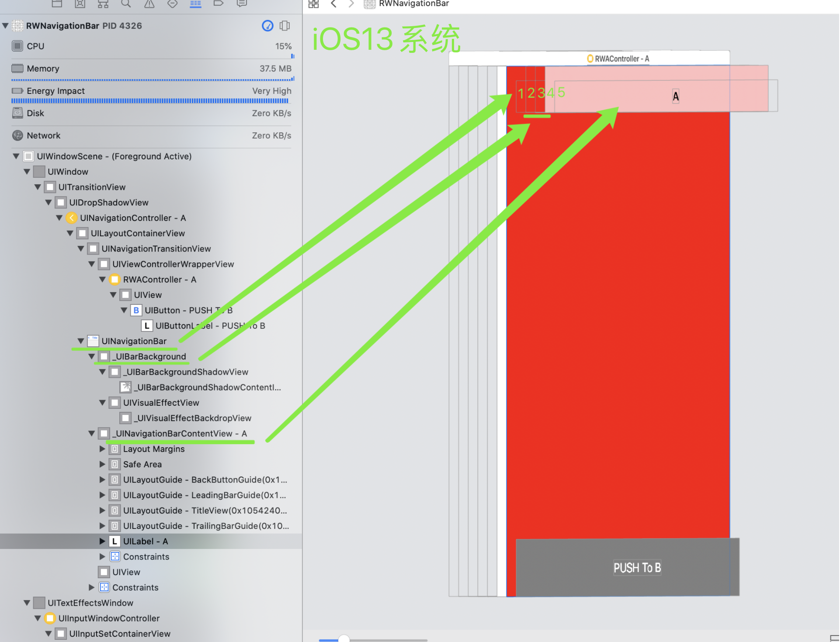Click the related items grid icon
This screenshot has width=840, height=642.
(313, 4)
